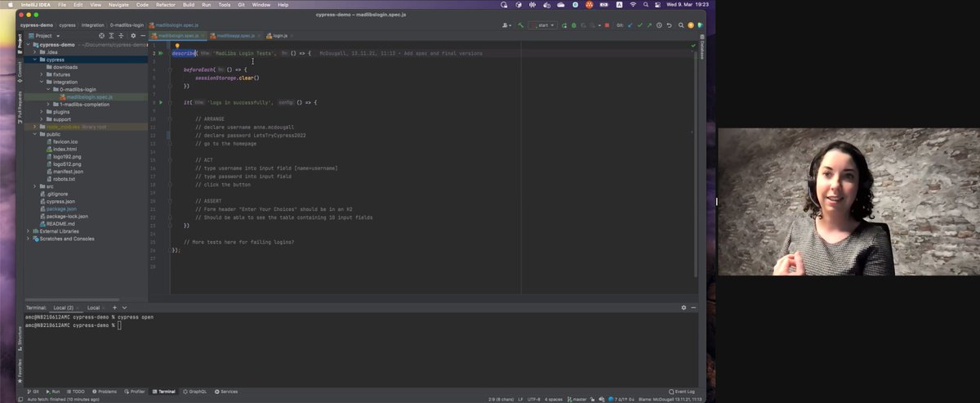980x403 pixels.
Task: Click the Git push arrow icon
Action: (x=649, y=25)
